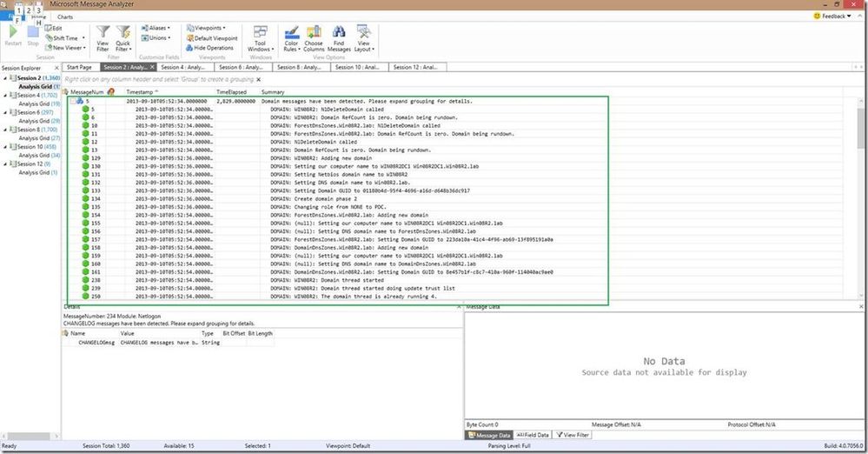This screenshot has width=868, height=454.
Task: Click the green icon of message 6
Action: click(x=85, y=117)
